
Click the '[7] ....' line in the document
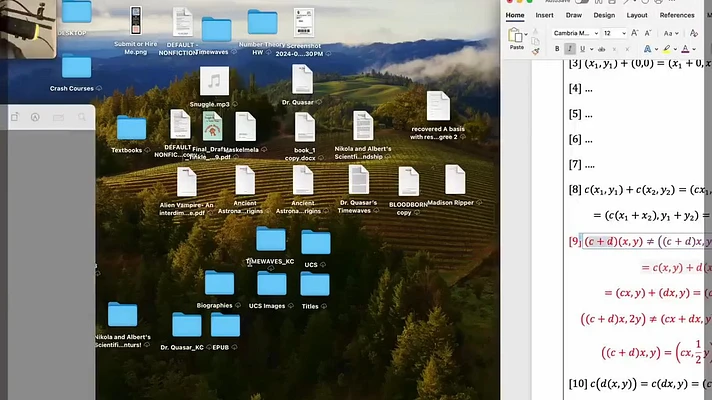pyautogui.click(x=582, y=164)
